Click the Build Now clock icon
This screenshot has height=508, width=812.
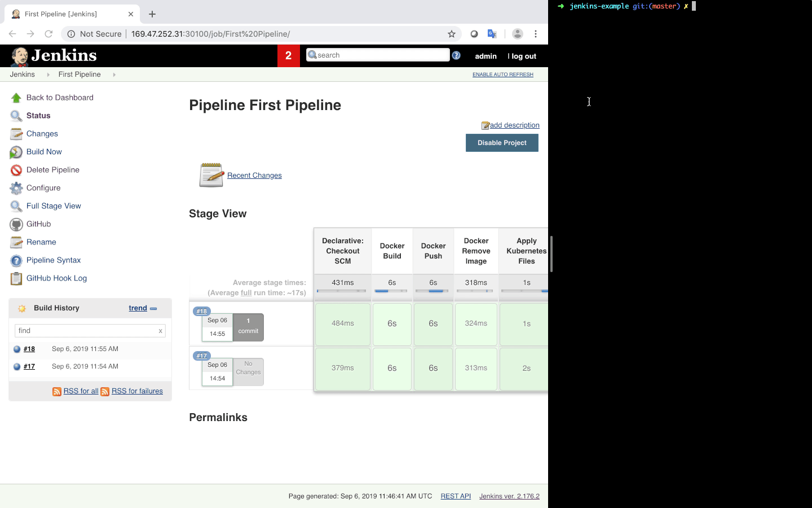point(16,152)
